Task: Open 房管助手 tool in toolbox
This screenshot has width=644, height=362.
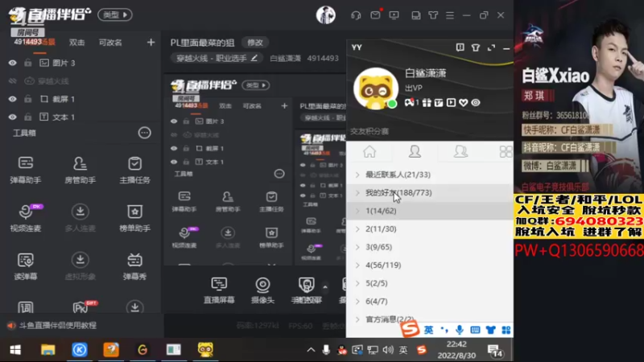Action: click(80, 170)
